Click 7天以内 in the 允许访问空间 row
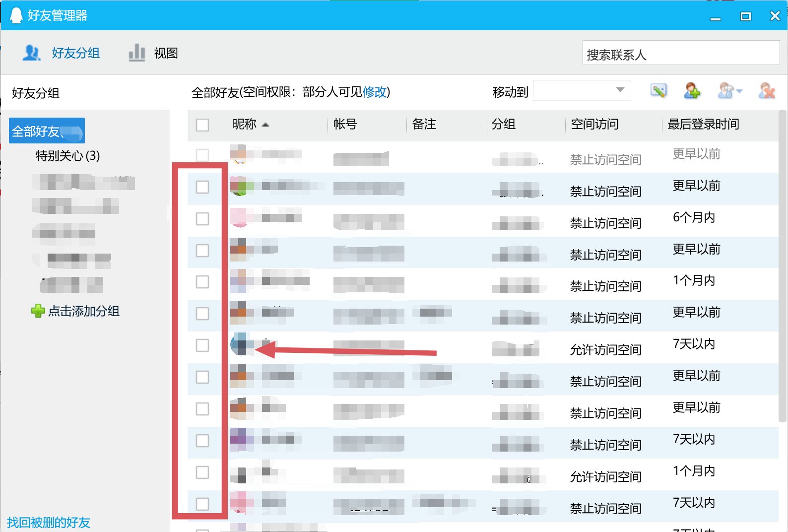This screenshot has width=788, height=532. pyautogui.click(x=694, y=344)
